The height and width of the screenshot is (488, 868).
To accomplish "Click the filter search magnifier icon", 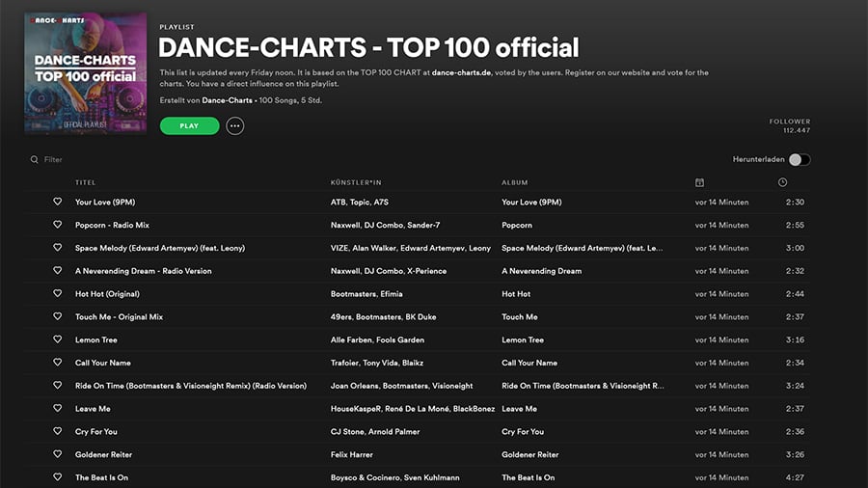I will pyautogui.click(x=35, y=159).
